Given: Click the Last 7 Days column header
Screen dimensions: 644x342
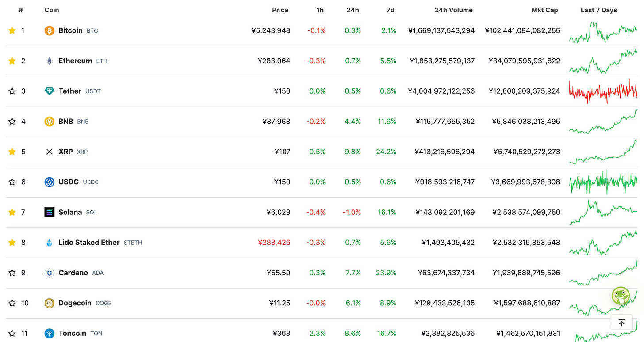Looking at the screenshot, I should pyautogui.click(x=599, y=10).
